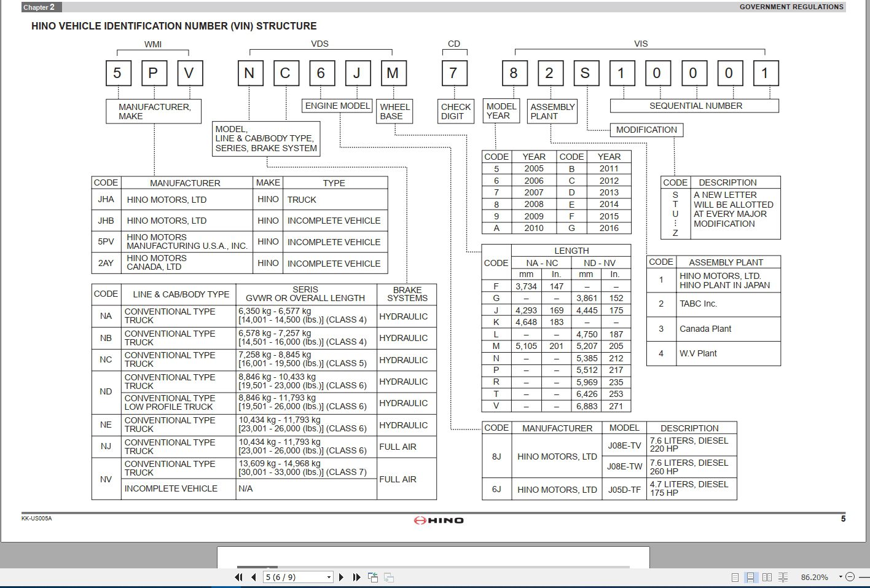Click the previous view navigation icon
Viewport: 870px width, 588px height.
(373, 577)
